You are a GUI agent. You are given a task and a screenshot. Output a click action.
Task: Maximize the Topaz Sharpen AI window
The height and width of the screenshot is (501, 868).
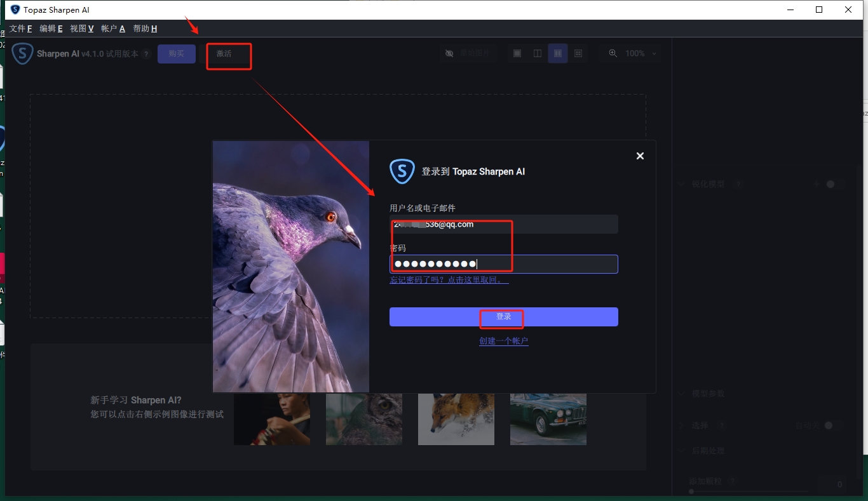pyautogui.click(x=819, y=10)
